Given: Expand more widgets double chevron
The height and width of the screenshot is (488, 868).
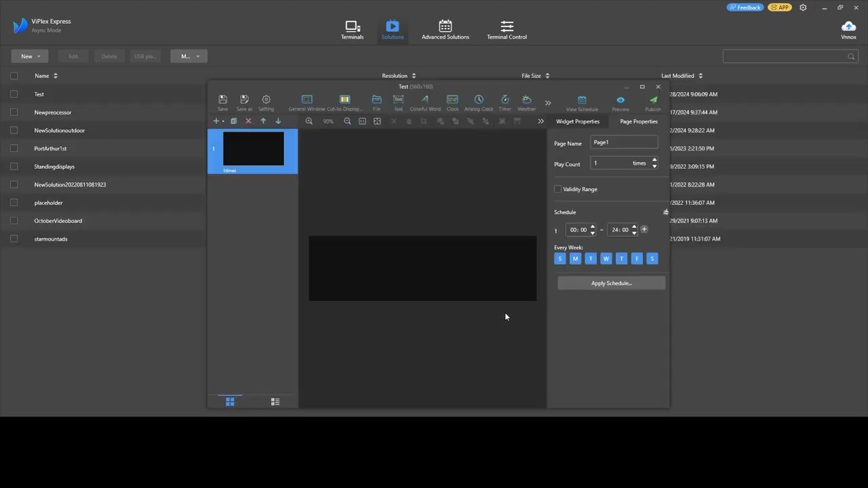Looking at the screenshot, I should pos(548,103).
